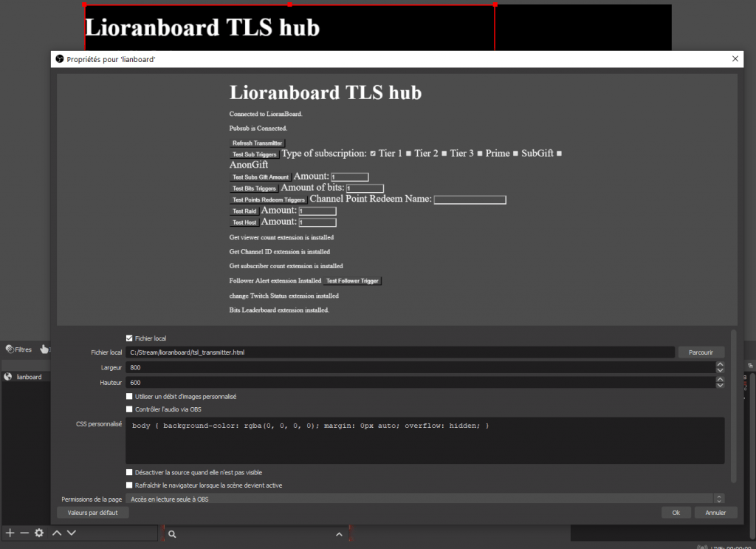Screen dimensions: 756x549
Task: Increase Largeur with up stepper arrow
Action: [720, 364]
